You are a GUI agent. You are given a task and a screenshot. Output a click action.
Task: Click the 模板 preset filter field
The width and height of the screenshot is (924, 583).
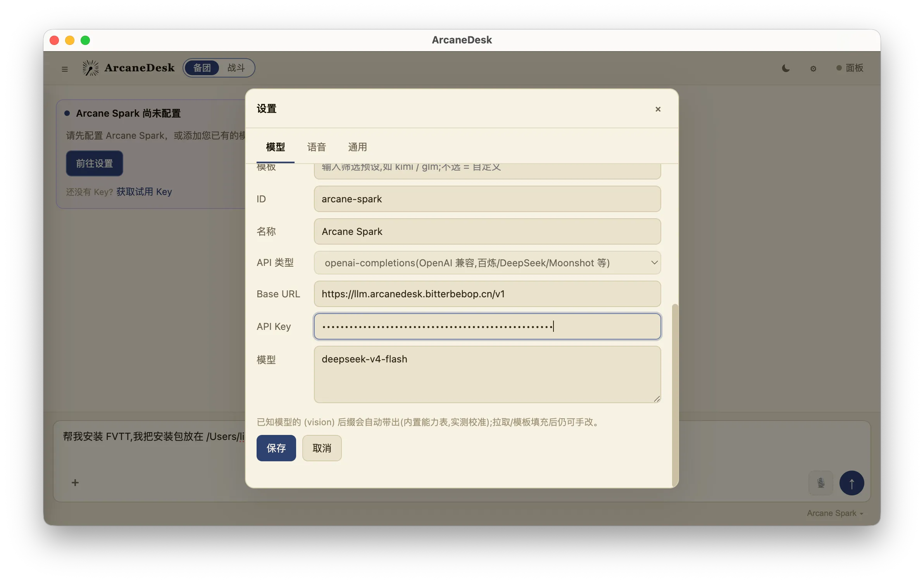pos(487,171)
